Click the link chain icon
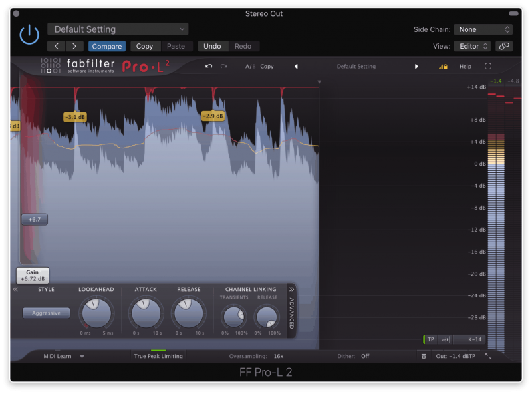This screenshot has height=394, width=532. [504, 46]
